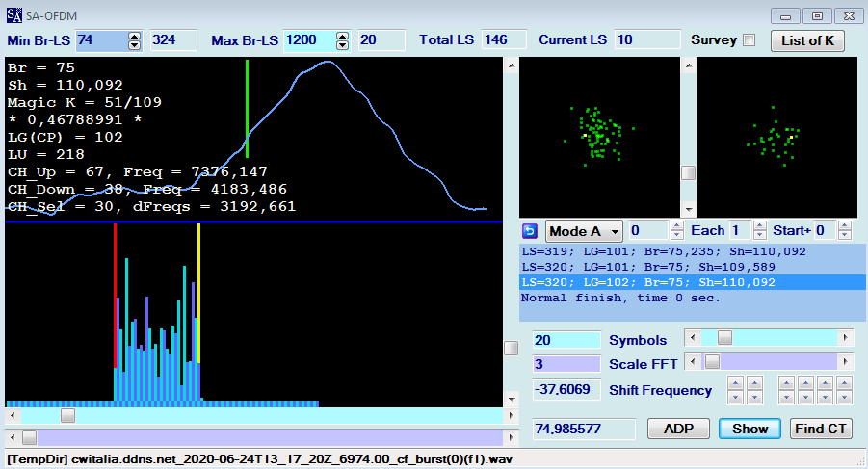Select row LS=320; LG=101; Sh=109,589
The width and height of the screenshot is (868, 469).
pos(692,267)
